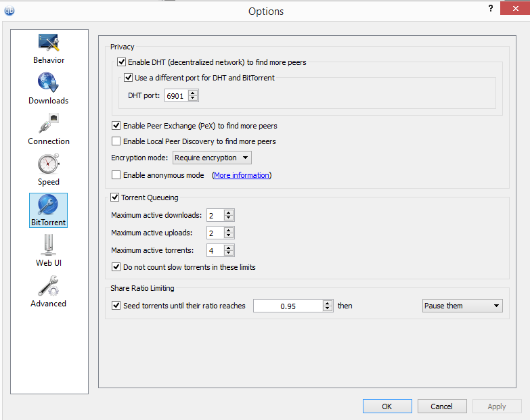The image size is (530, 420).
Task: Go to Speed settings icon
Action: click(49, 164)
